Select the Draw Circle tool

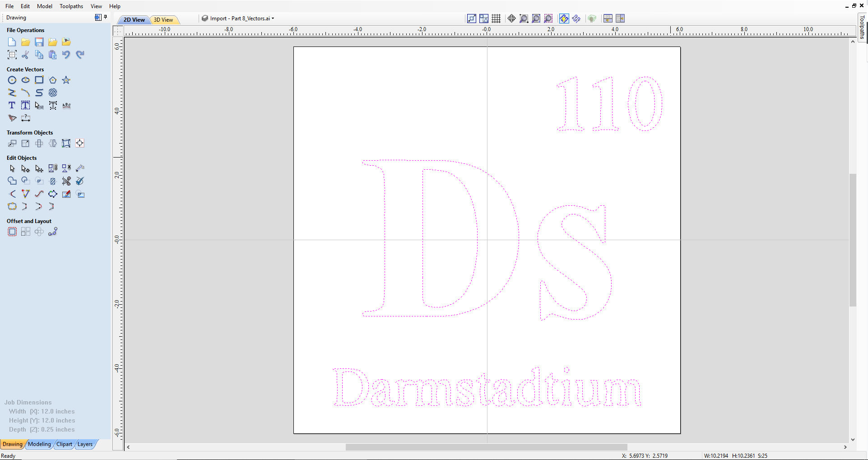coord(12,80)
